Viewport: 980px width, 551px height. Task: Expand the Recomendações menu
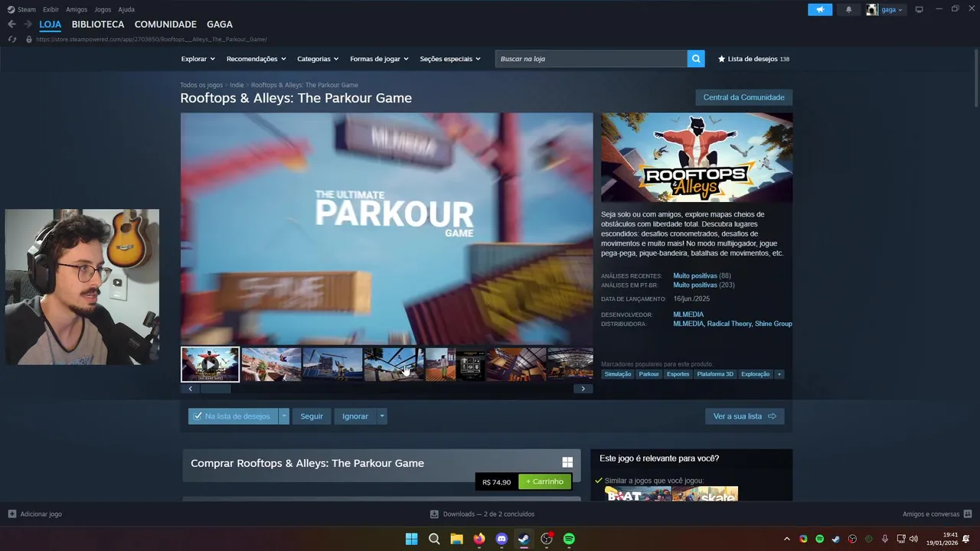(x=256, y=59)
